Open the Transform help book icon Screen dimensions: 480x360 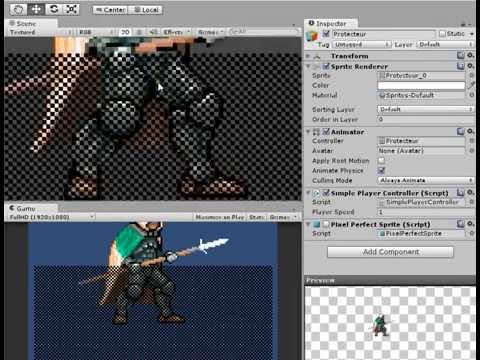click(461, 56)
